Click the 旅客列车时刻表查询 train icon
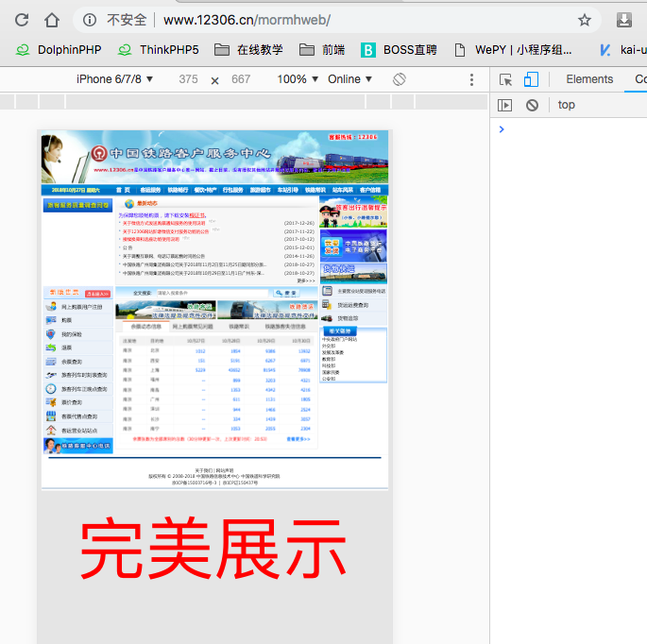Screen dimensions: 647x644 [x=51, y=375]
